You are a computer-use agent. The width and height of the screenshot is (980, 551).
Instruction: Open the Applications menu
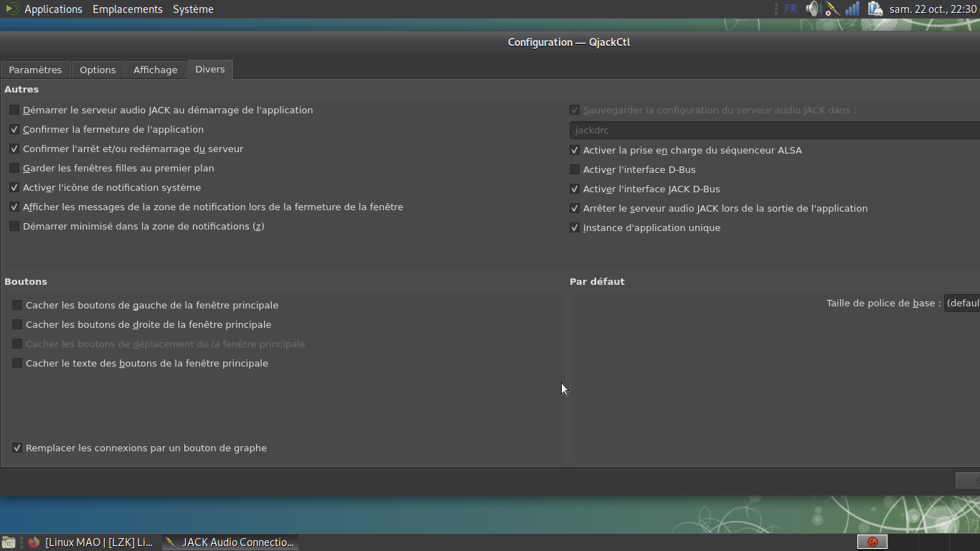pos(53,9)
